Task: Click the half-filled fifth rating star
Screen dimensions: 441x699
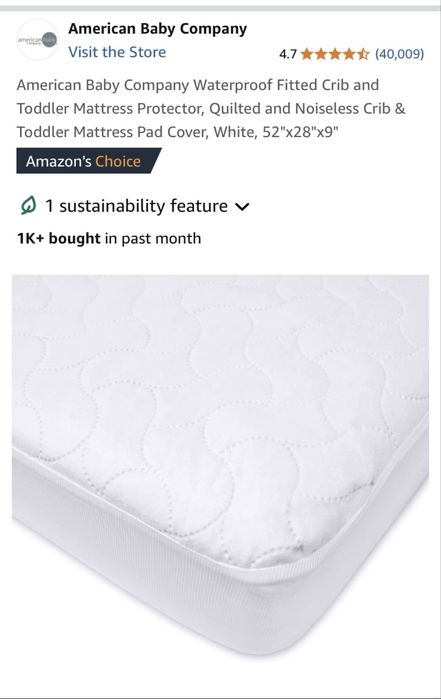Action: [x=363, y=54]
